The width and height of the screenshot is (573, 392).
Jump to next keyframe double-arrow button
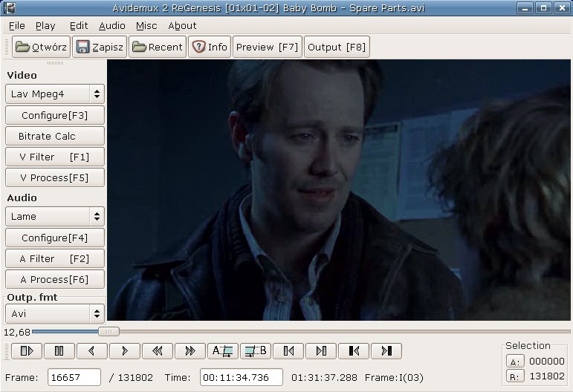pos(190,351)
